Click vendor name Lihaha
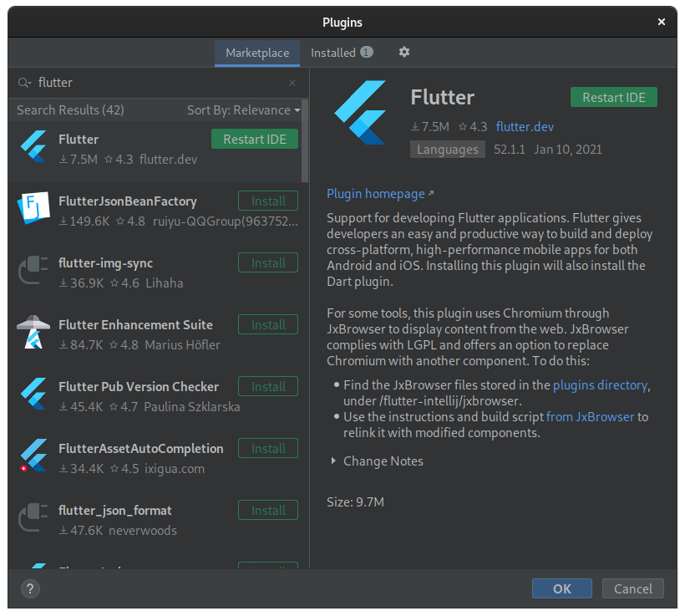 point(165,283)
